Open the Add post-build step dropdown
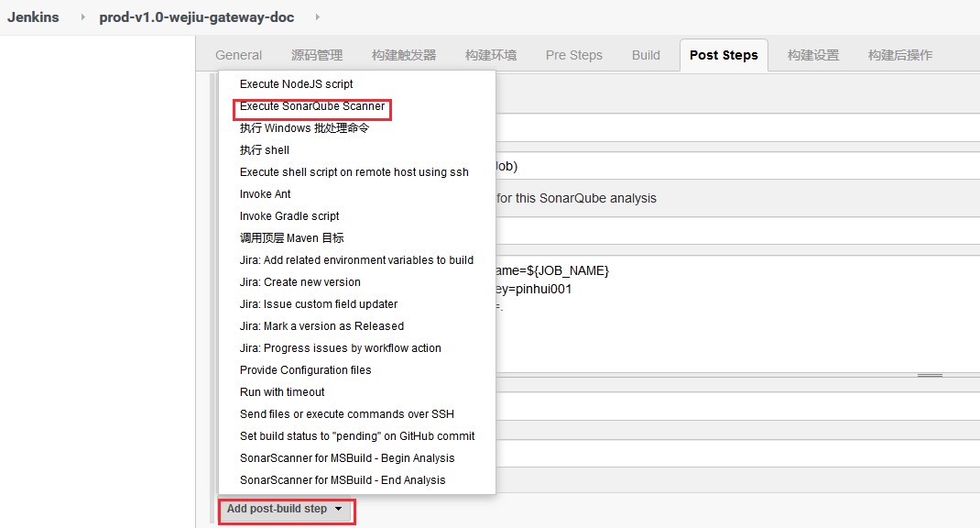This screenshot has height=528, width=980. pos(285,510)
